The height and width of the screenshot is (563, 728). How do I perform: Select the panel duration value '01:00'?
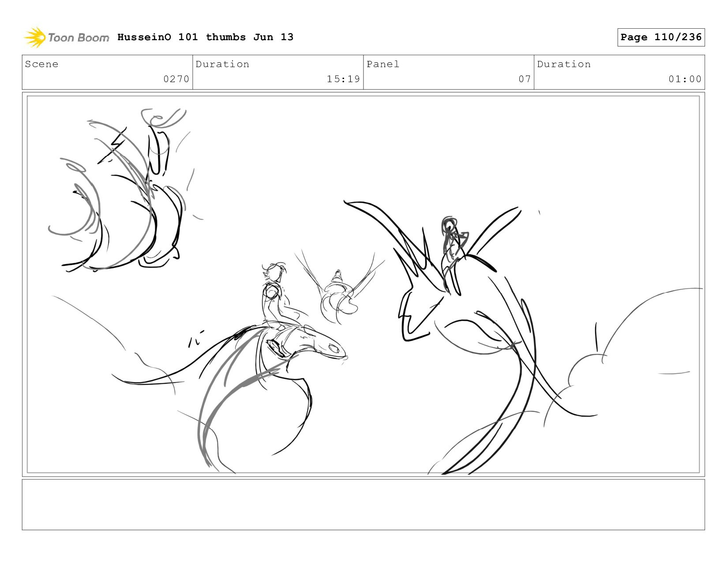click(x=685, y=79)
